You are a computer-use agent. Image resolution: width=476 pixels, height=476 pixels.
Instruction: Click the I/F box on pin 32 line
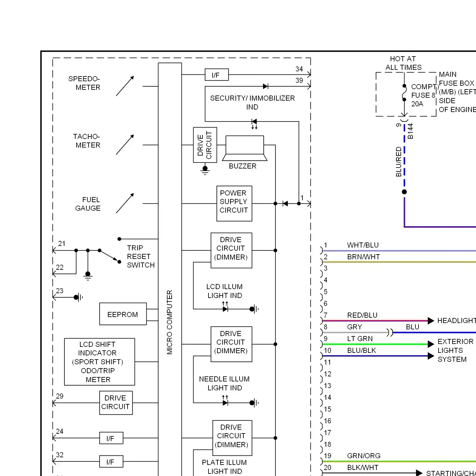[111, 462]
